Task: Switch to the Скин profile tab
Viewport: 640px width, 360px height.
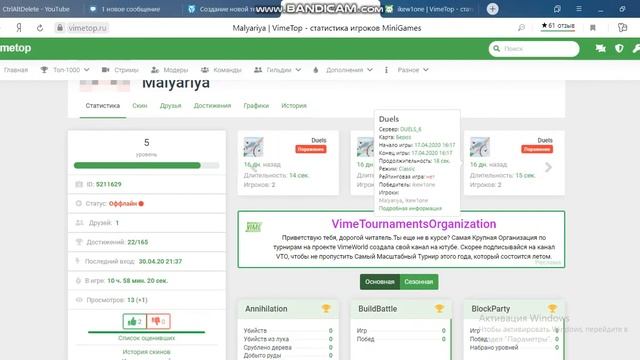Action: click(140, 106)
